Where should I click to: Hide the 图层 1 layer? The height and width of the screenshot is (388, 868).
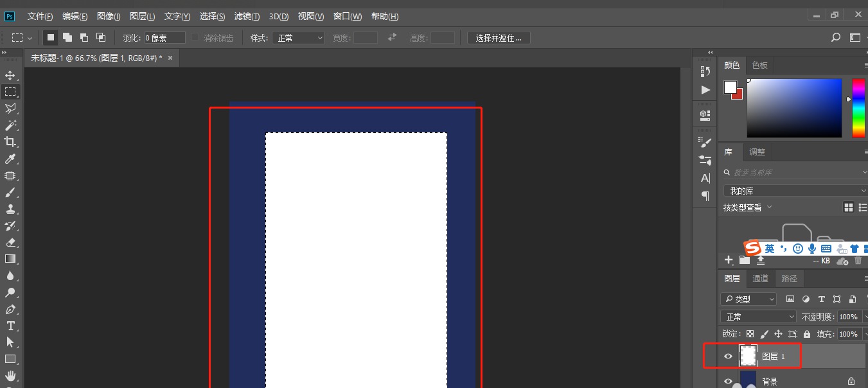pyautogui.click(x=728, y=356)
